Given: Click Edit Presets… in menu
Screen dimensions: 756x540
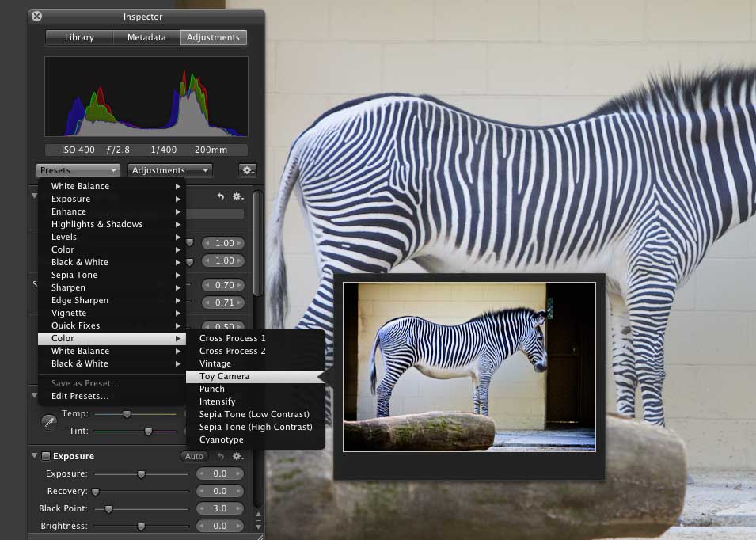Looking at the screenshot, I should click(80, 396).
